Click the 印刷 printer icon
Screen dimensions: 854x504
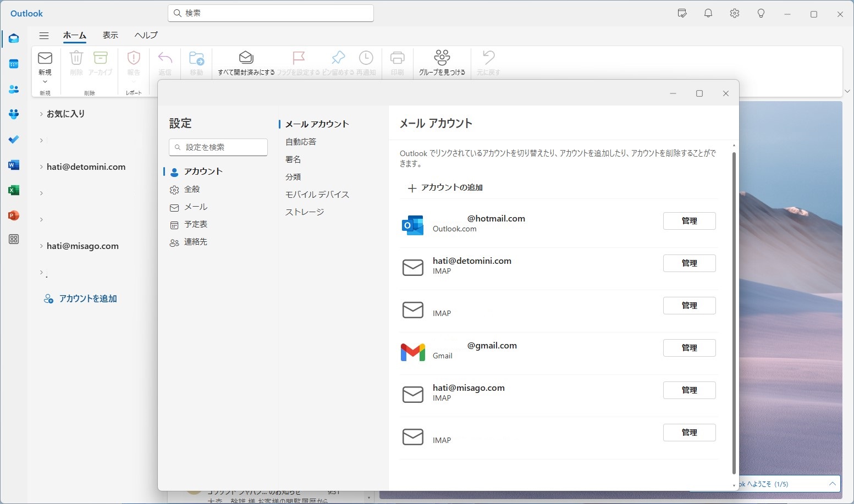coord(398,58)
